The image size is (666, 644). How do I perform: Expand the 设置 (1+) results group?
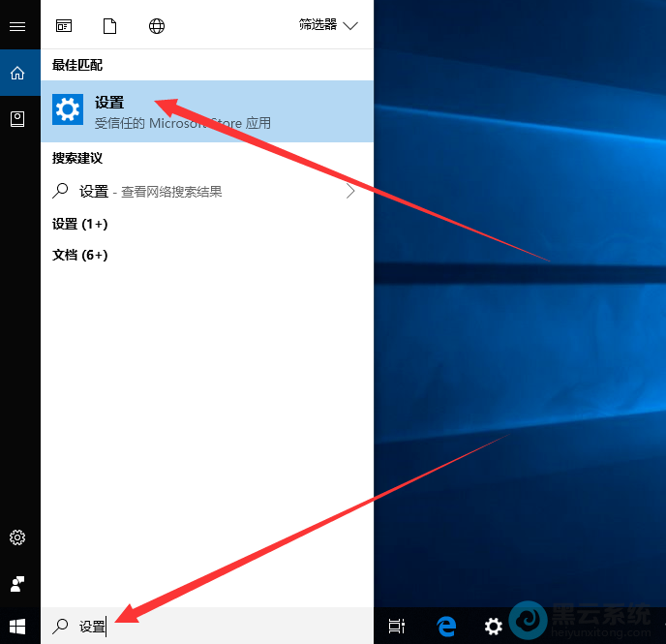[79, 224]
